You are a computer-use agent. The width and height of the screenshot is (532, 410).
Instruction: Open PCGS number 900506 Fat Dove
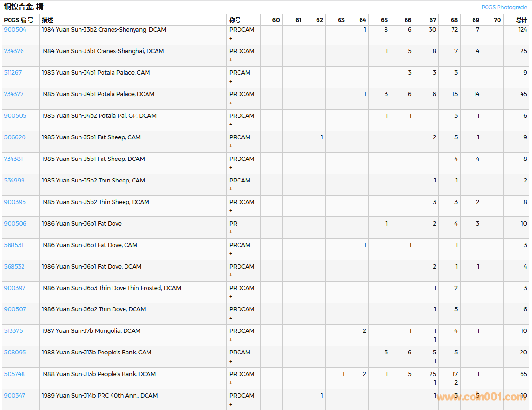pos(15,224)
